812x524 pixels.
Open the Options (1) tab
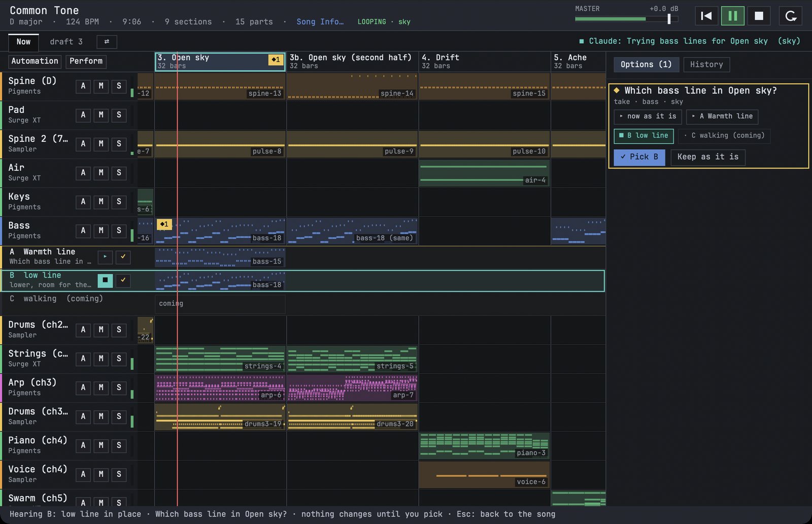(x=646, y=64)
